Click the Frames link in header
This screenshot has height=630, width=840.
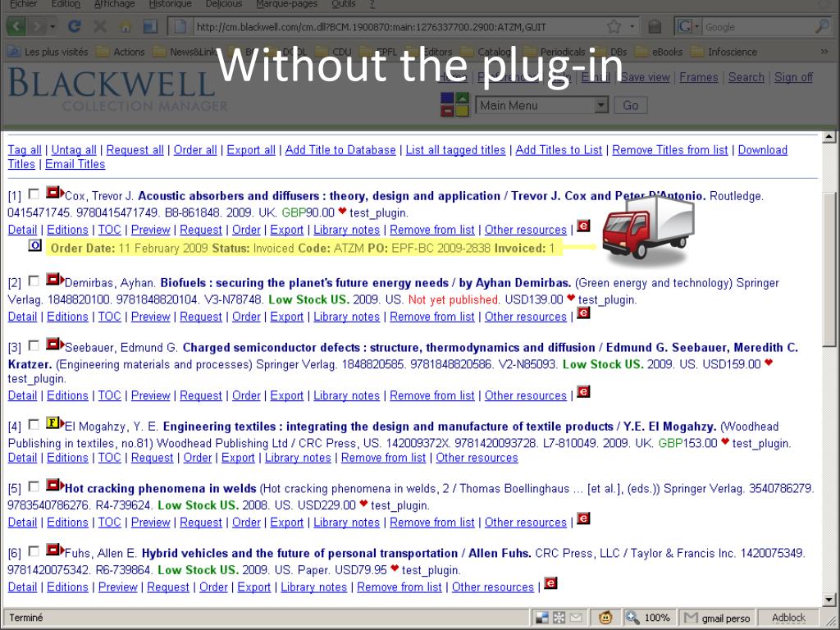(699, 77)
